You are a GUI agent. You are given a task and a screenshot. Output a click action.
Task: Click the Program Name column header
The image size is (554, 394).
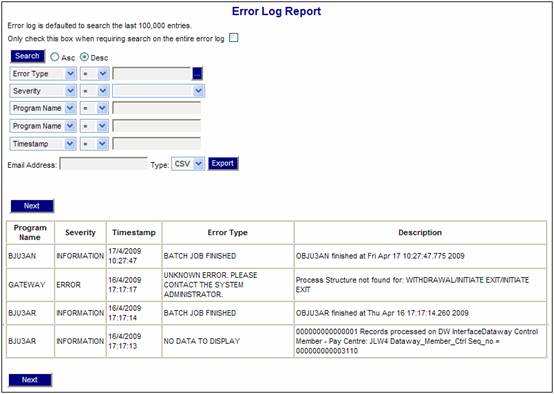coord(30,233)
